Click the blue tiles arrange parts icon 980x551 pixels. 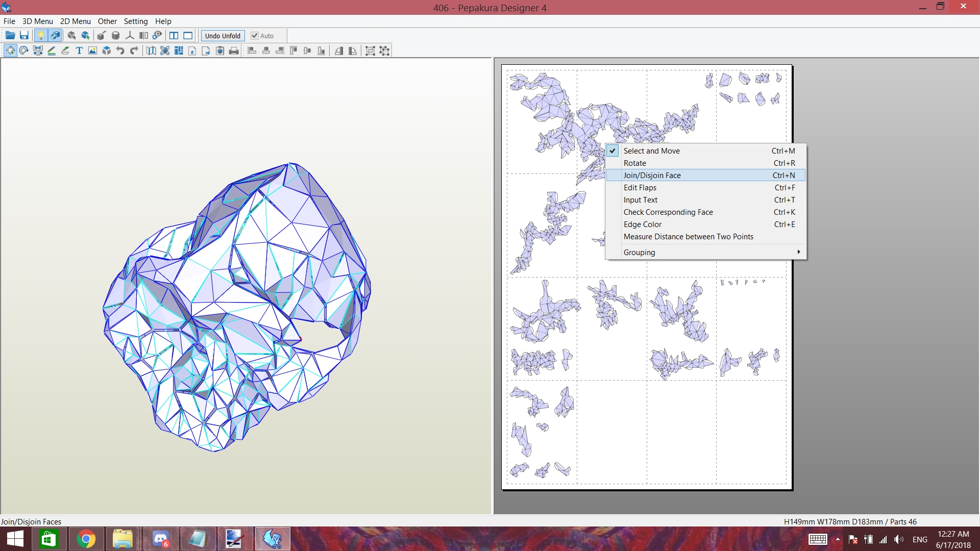tap(179, 51)
